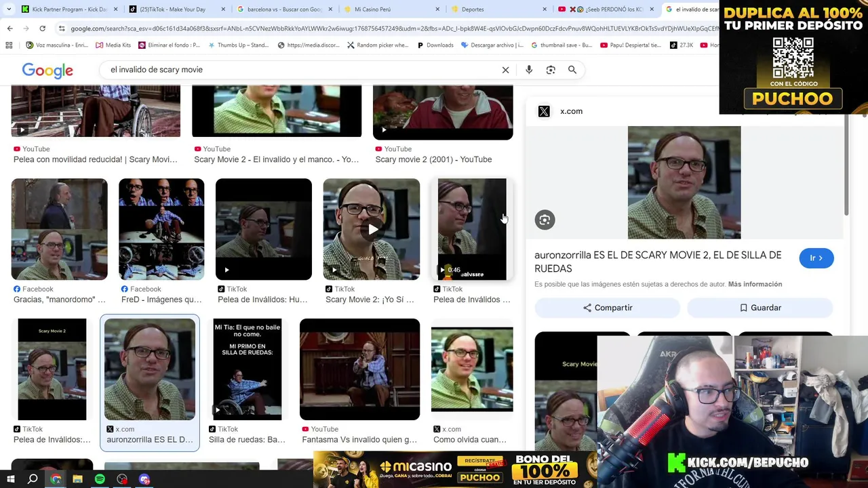Click the Ir button in the preview panel
Image resolution: width=868 pixels, height=488 pixels.
816,258
